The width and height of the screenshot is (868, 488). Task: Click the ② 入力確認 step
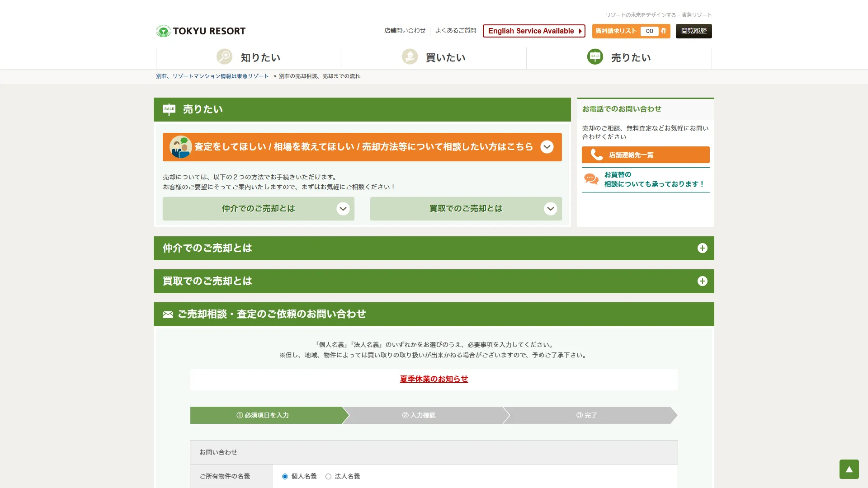click(422, 415)
